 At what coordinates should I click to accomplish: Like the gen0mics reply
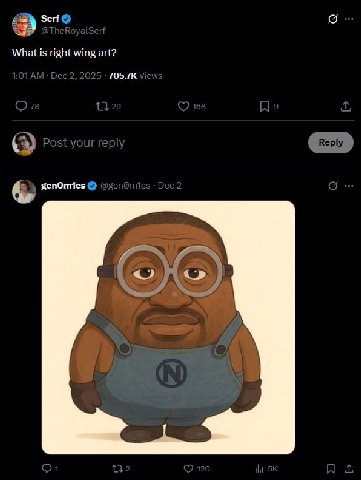pyautogui.click(x=188, y=468)
